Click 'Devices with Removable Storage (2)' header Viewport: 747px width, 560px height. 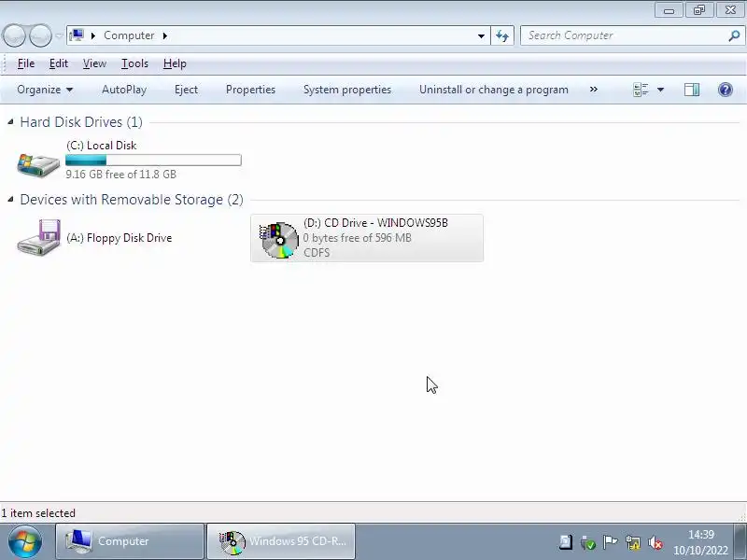(132, 200)
